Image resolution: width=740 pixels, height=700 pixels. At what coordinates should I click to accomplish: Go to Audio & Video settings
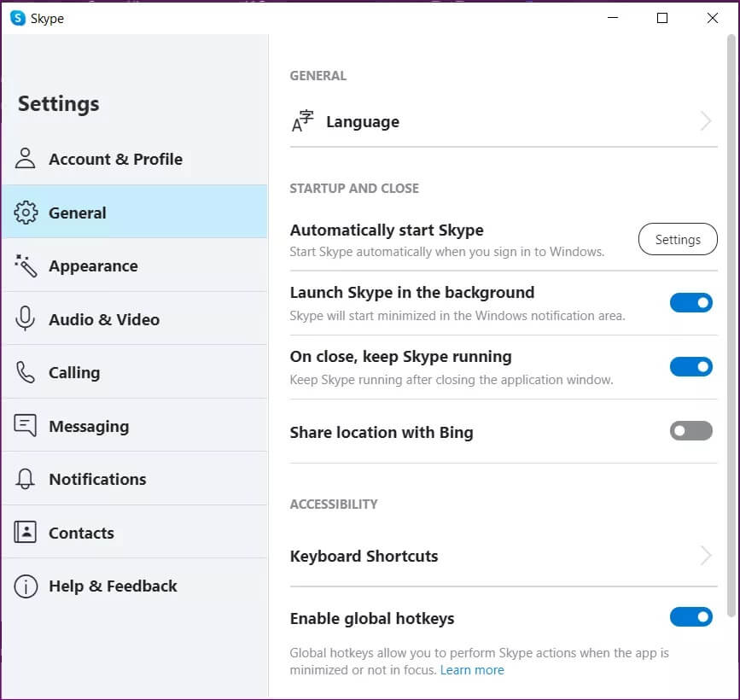coord(135,318)
